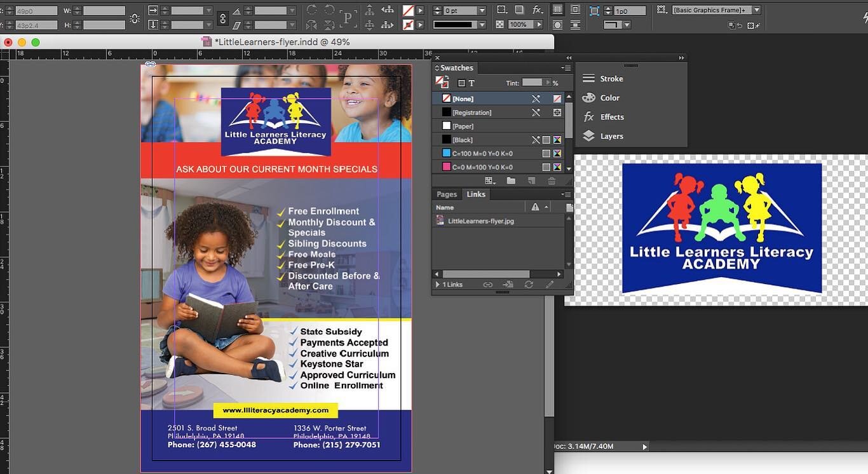
Task: Click the Update Link refresh icon
Action: coord(529,285)
